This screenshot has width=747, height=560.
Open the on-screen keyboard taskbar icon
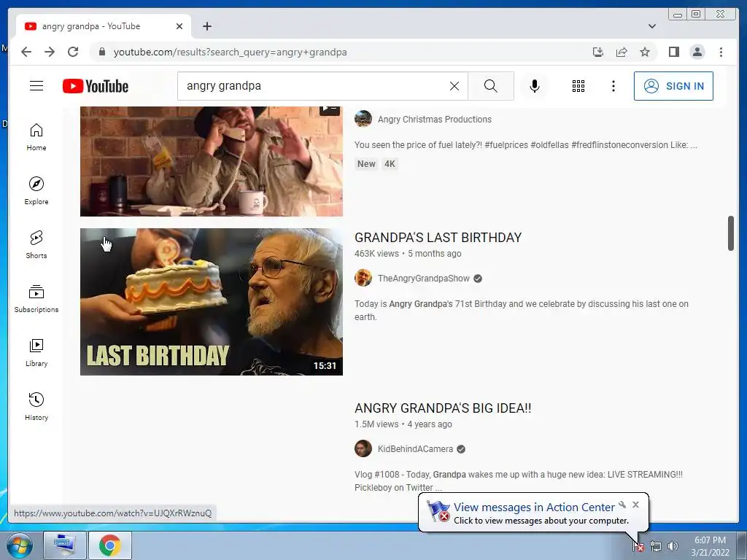(x=65, y=545)
